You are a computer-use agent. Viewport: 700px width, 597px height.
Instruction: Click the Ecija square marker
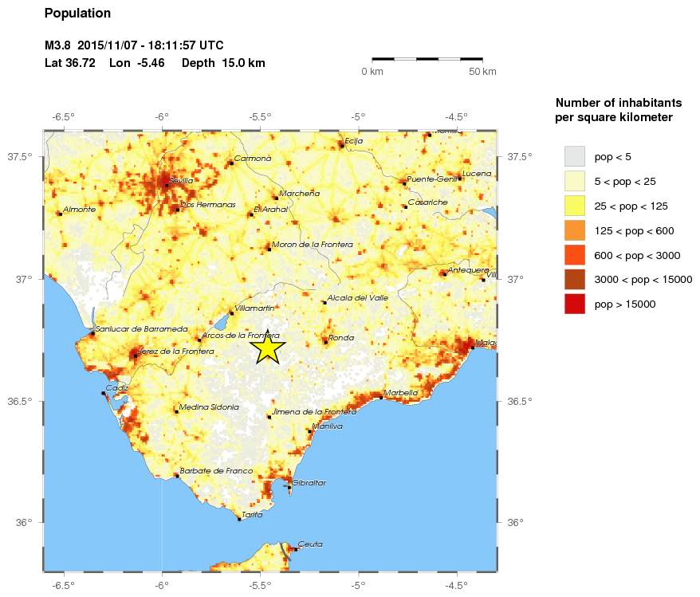(342, 146)
